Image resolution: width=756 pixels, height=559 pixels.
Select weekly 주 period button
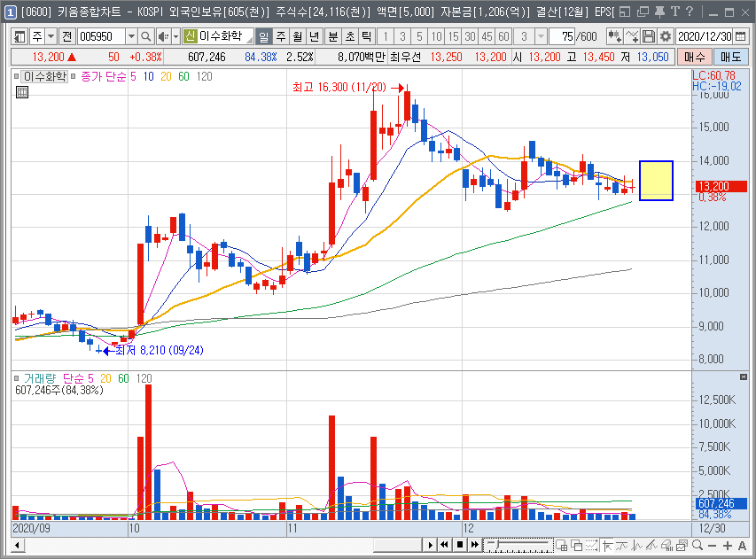(281, 36)
